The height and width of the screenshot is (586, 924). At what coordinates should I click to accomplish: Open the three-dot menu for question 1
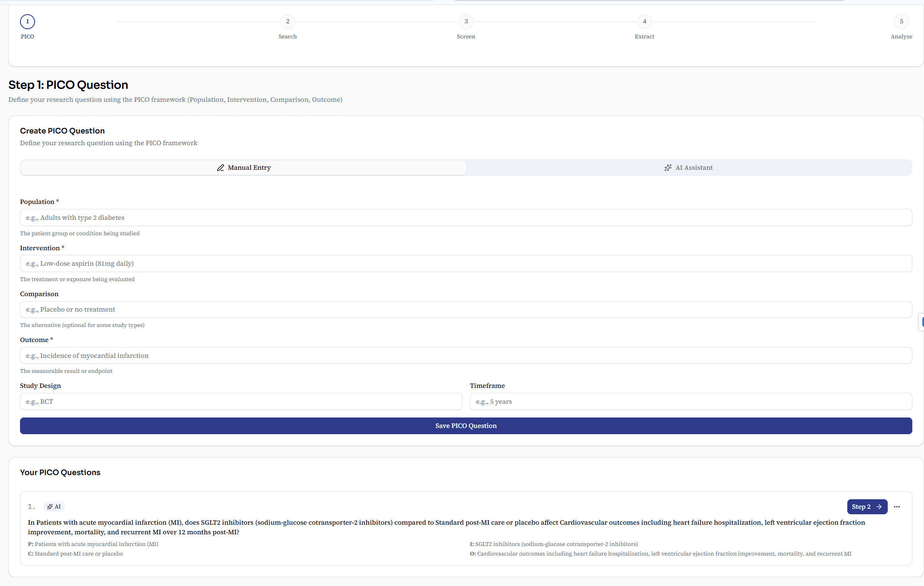pyautogui.click(x=897, y=507)
